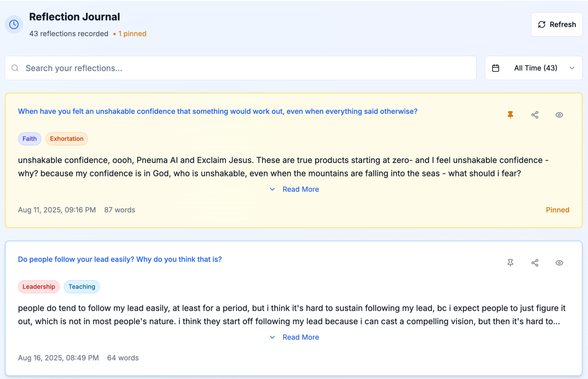Share the follow your lead reflection

[x=534, y=263]
